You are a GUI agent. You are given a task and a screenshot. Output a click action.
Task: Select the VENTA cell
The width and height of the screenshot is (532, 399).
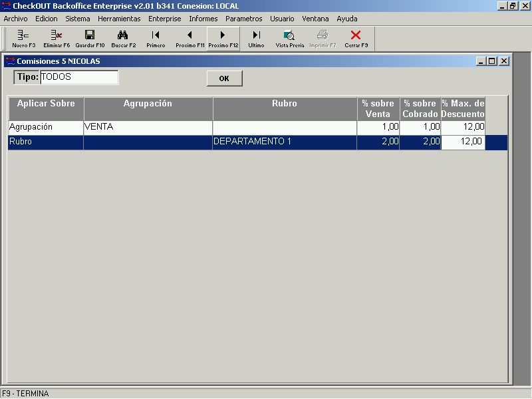(x=148, y=127)
